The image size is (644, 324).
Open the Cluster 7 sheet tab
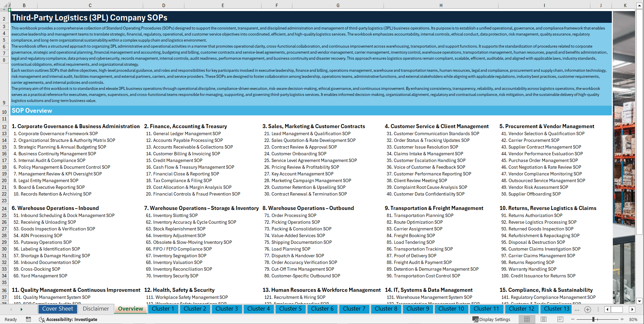(x=354, y=309)
